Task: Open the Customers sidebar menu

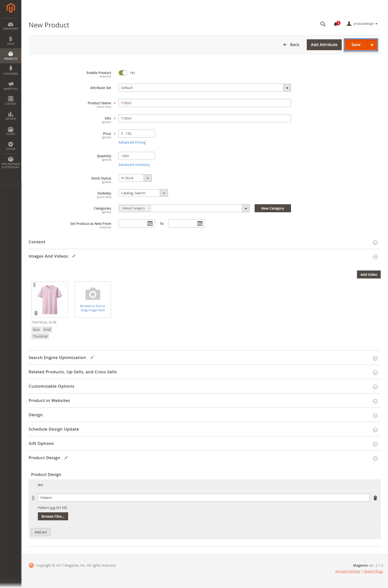Action: pos(11,70)
